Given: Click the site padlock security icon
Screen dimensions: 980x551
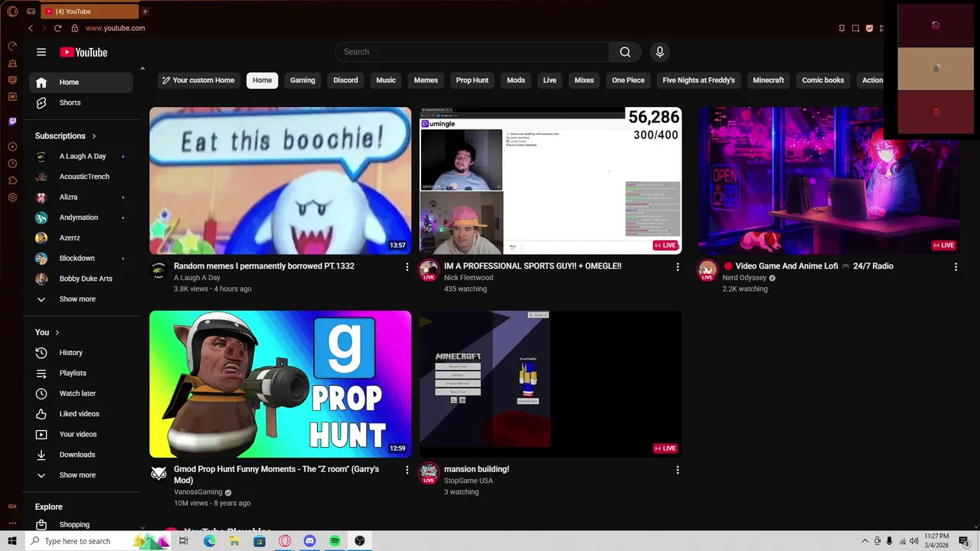Looking at the screenshot, I should coord(74,28).
